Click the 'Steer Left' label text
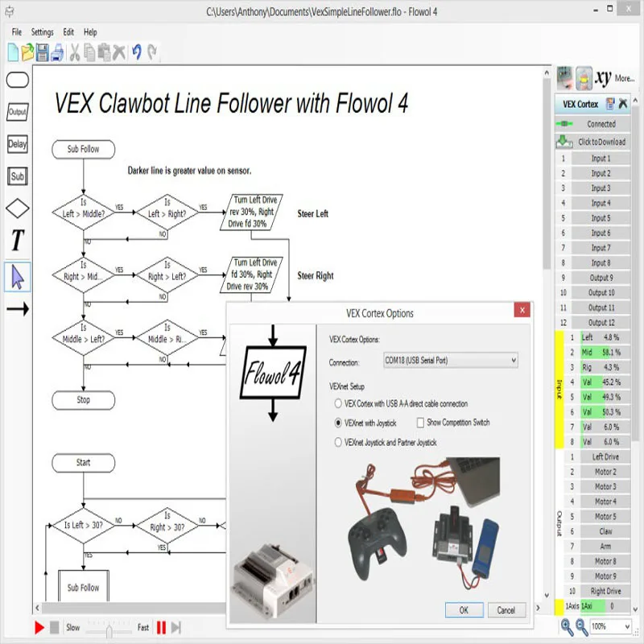644x644 pixels. pyautogui.click(x=313, y=213)
